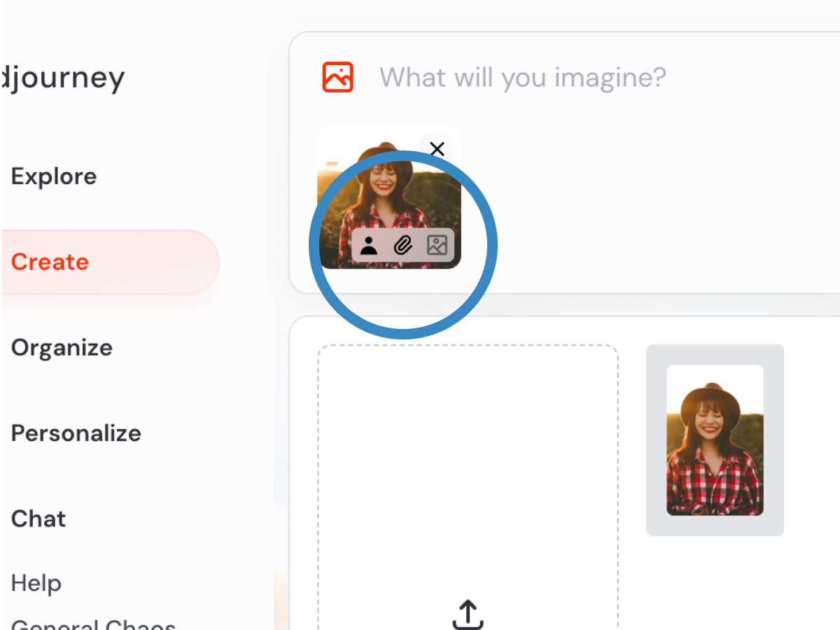840x630 pixels.
Task: Click the orange image icon in prompt bar
Action: (x=338, y=77)
